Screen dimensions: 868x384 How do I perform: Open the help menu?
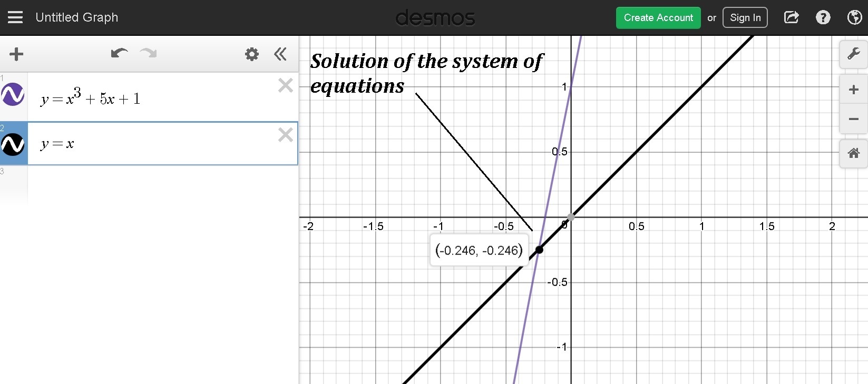[x=823, y=17]
